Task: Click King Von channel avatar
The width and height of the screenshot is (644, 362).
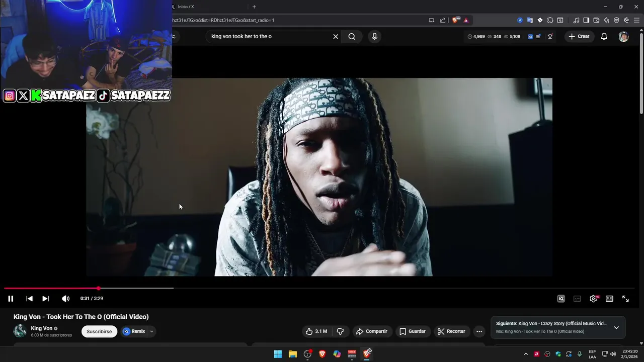Action: click(x=20, y=331)
